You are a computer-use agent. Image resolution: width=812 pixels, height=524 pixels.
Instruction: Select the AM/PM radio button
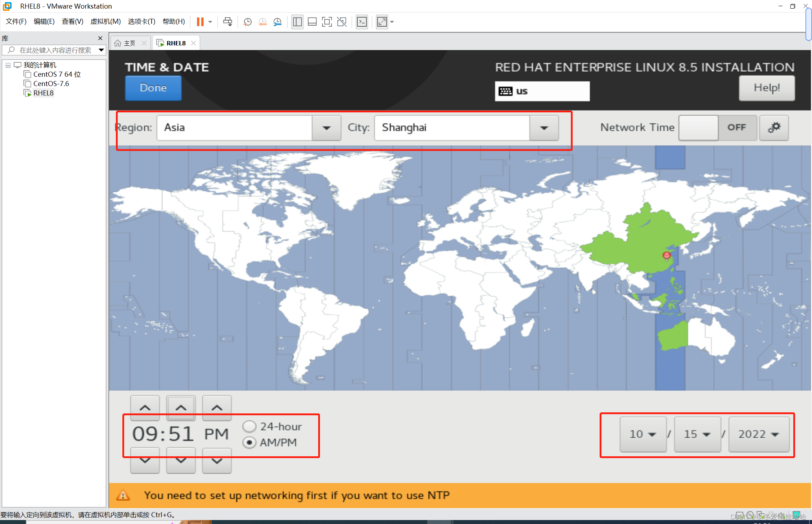(x=249, y=442)
